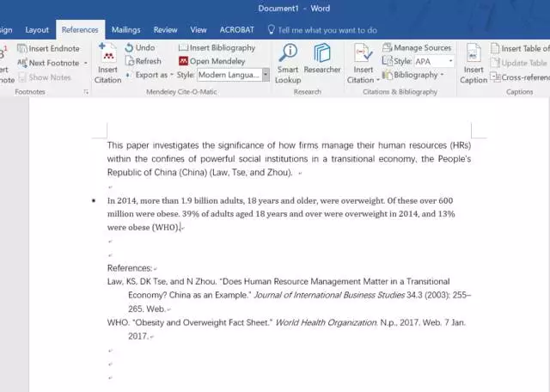
Task: Click 'World Health Organization' italic text
Action: [326, 322]
